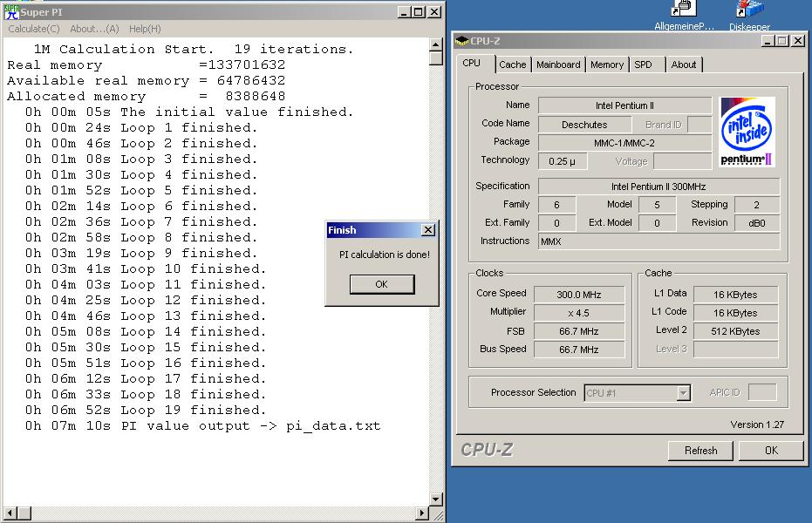Viewport: 812px width, 523px height.
Task: Expand the Processor Selection CPU #1 dropdown
Action: [684, 393]
